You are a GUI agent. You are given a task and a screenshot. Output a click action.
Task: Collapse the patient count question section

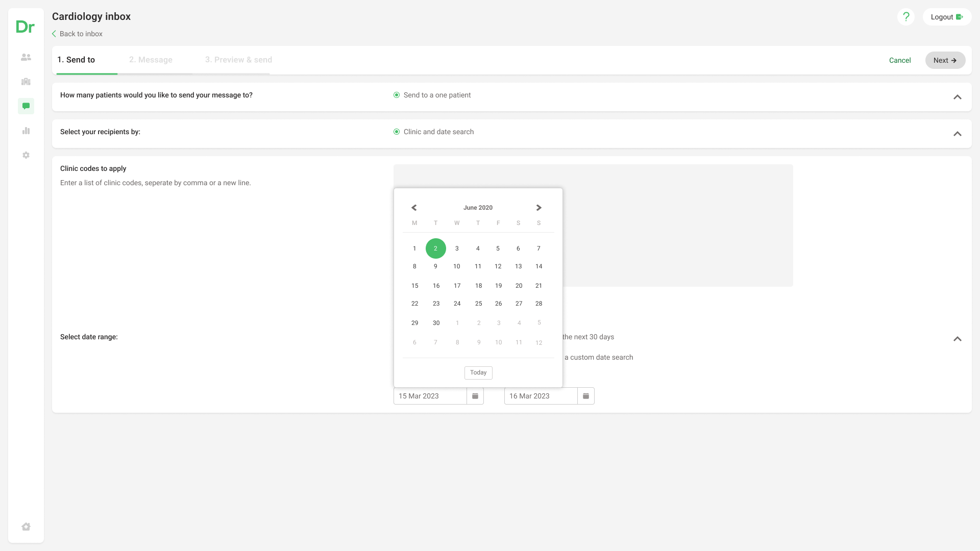pos(958,97)
